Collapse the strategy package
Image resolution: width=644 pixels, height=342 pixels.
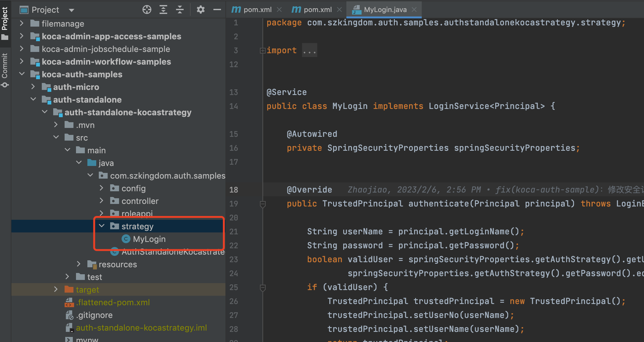point(102,226)
